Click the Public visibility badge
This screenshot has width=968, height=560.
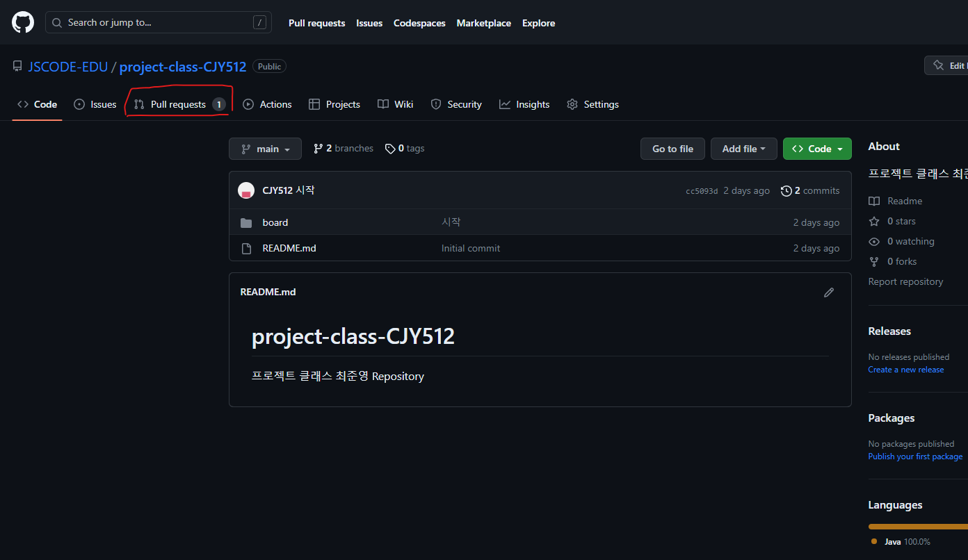pyautogui.click(x=269, y=67)
